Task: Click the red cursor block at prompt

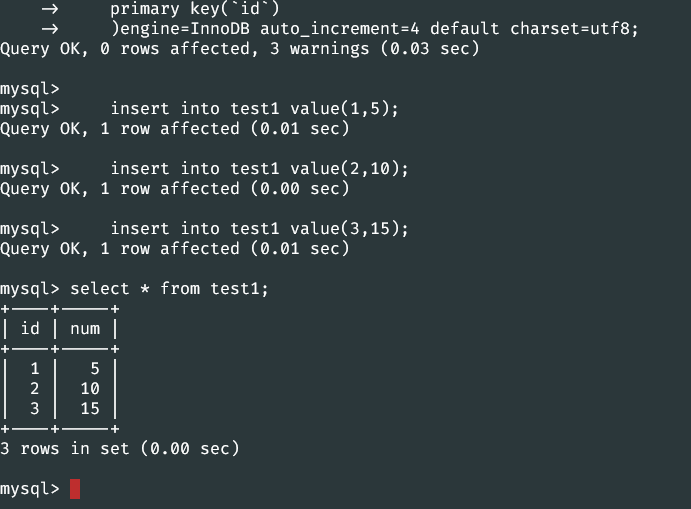Action: pos(75,489)
